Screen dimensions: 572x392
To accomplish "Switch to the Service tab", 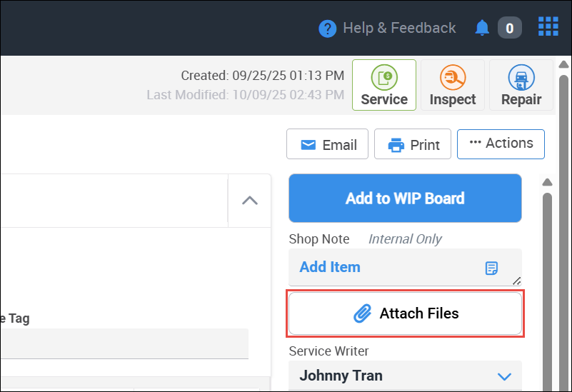I will [384, 85].
